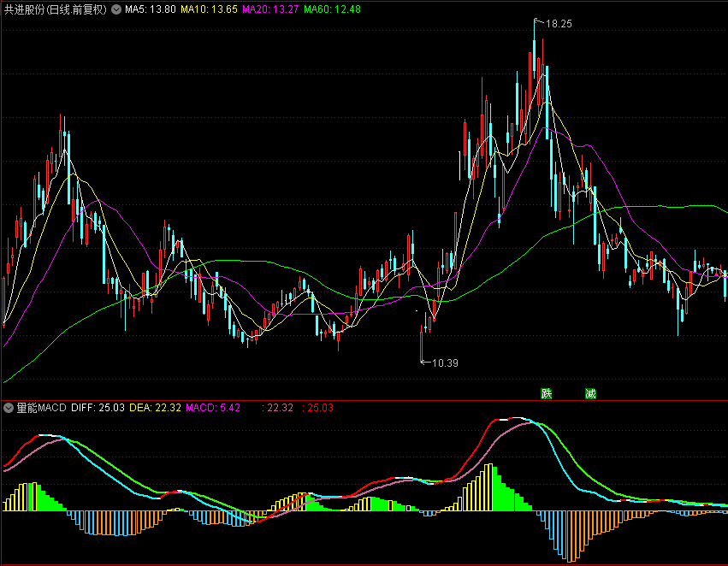Select the 10.39 low price marker
Screen dimensions: 728x566
pyautogui.click(x=445, y=363)
